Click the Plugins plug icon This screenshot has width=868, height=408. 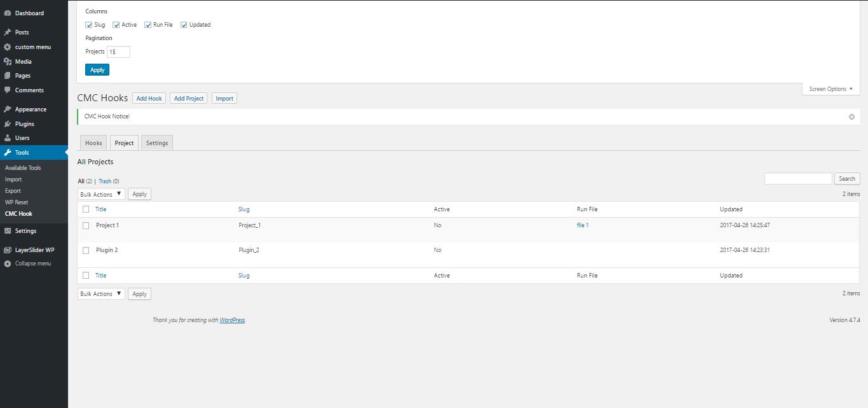(8, 124)
